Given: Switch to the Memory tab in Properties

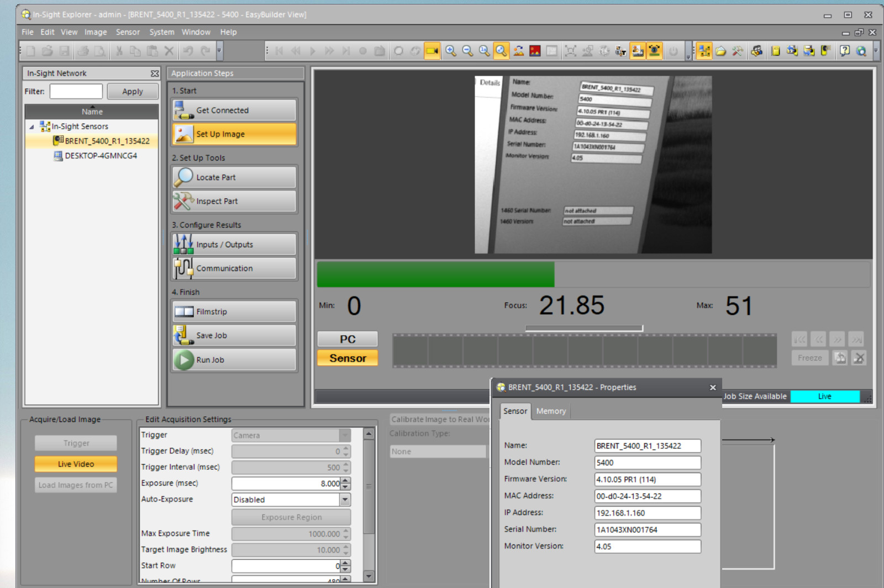Looking at the screenshot, I should [551, 411].
